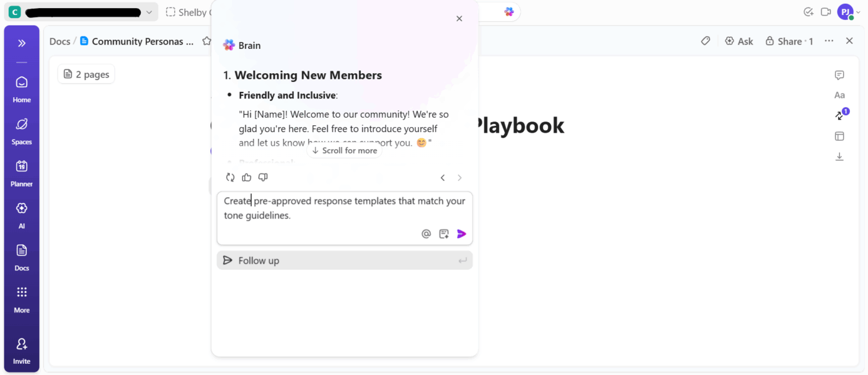Open the search bar dropdown

pyautogui.click(x=148, y=12)
